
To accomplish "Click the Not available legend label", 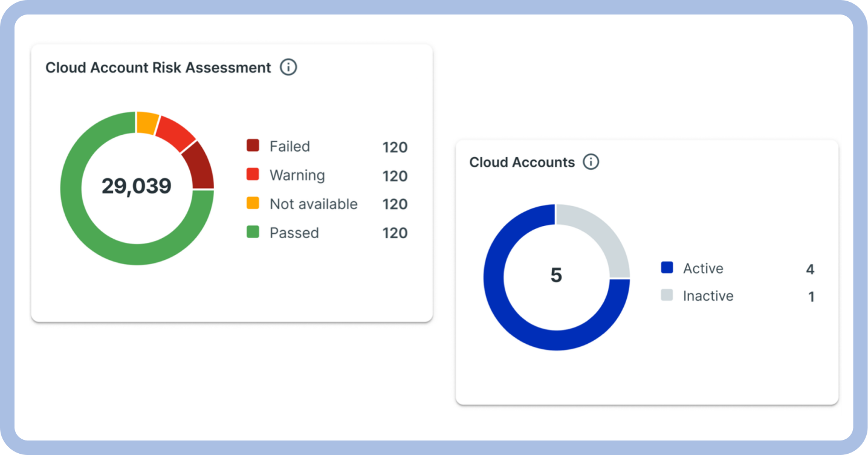I will point(313,204).
